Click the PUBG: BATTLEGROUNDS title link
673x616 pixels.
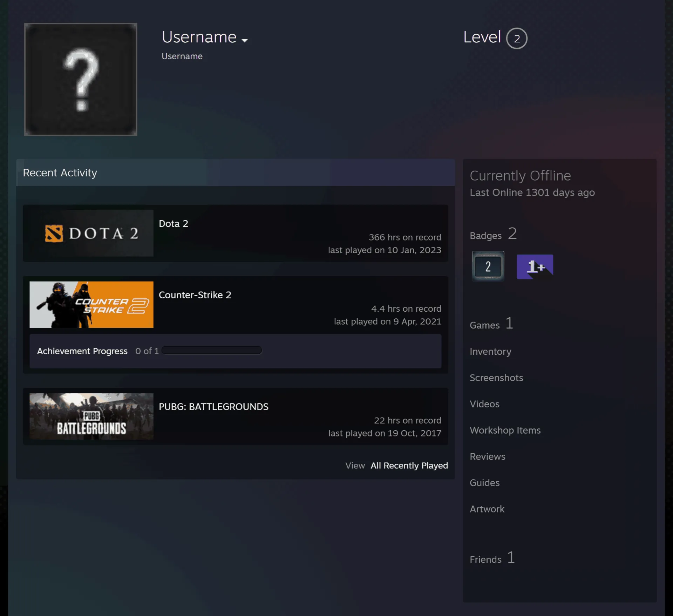[x=213, y=407]
